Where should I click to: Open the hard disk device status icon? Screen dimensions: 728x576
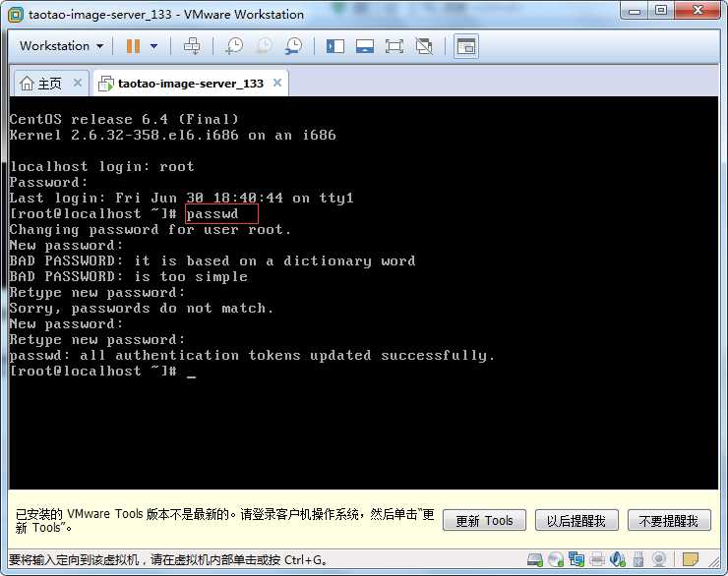535,559
